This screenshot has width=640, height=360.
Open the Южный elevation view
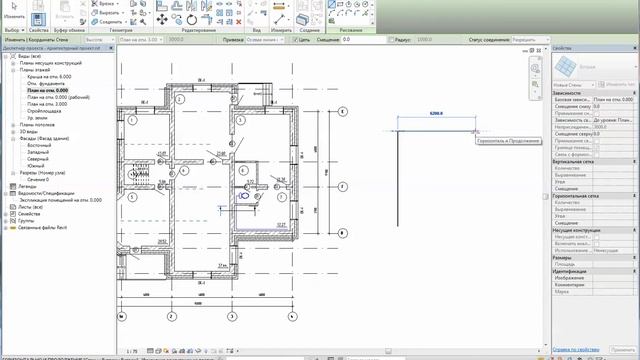[36, 166]
